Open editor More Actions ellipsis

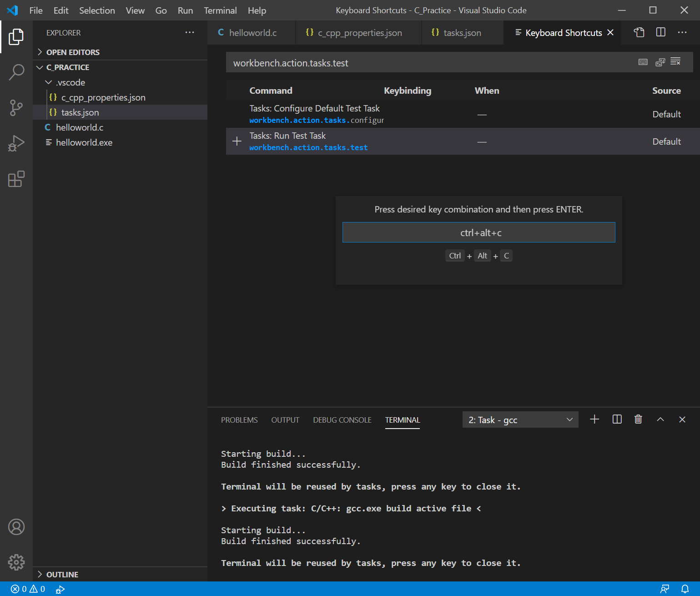(682, 32)
